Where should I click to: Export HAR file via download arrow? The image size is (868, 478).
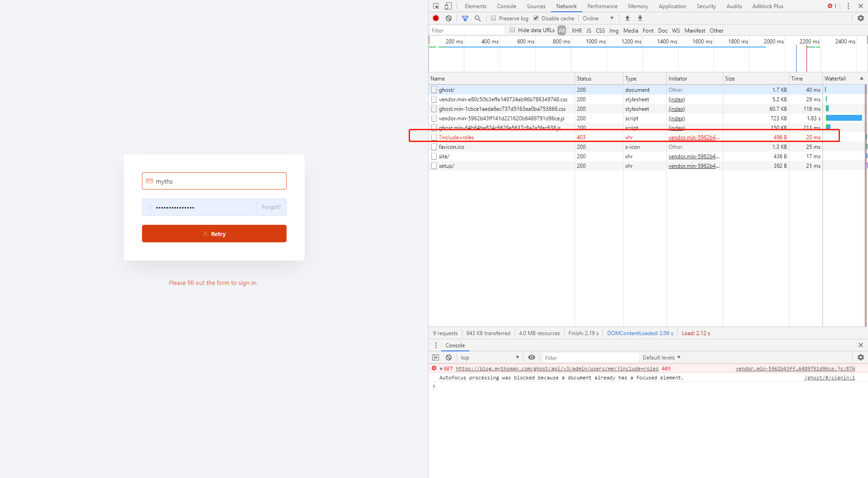coord(640,18)
